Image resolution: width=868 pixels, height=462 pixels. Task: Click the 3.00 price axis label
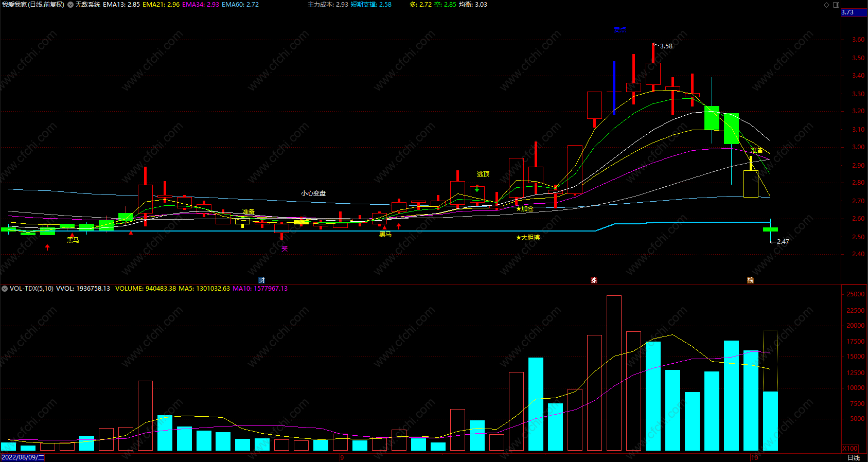pyautogui.click(x=858, y=147)
